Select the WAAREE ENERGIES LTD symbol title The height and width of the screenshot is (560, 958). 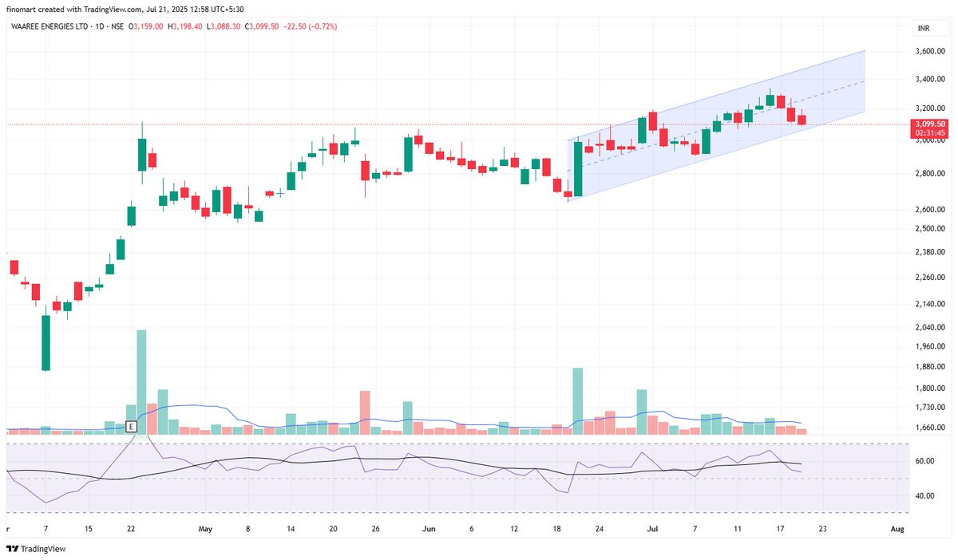click(x=50, y=26)
